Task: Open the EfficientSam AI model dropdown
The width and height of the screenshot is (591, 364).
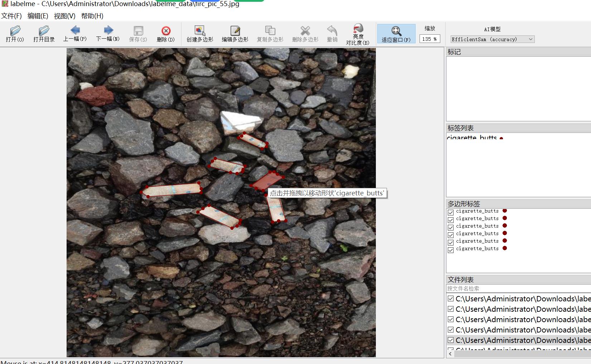Action: click(492, 39)
